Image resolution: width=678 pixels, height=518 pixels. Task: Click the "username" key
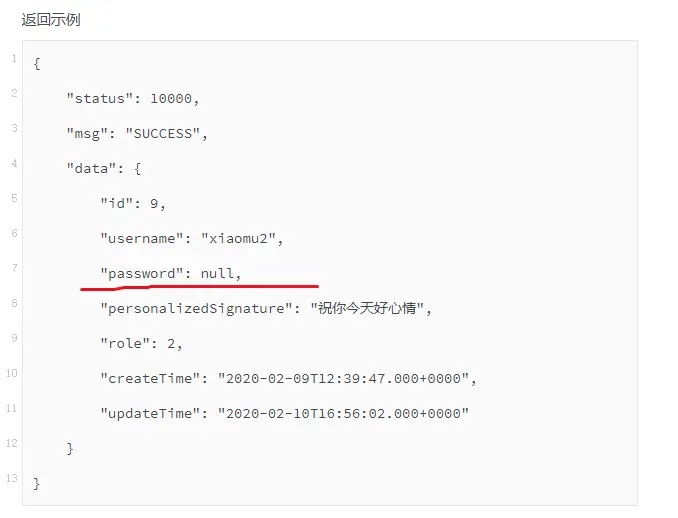145,238
